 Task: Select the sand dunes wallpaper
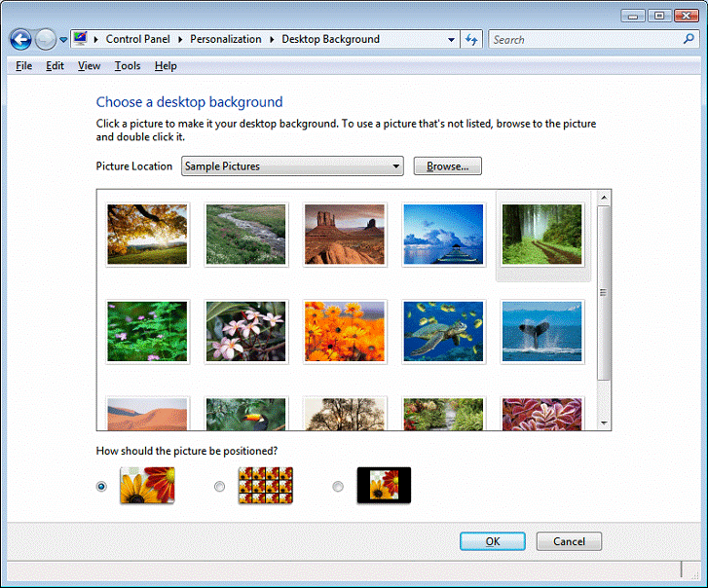click(147, 414)
